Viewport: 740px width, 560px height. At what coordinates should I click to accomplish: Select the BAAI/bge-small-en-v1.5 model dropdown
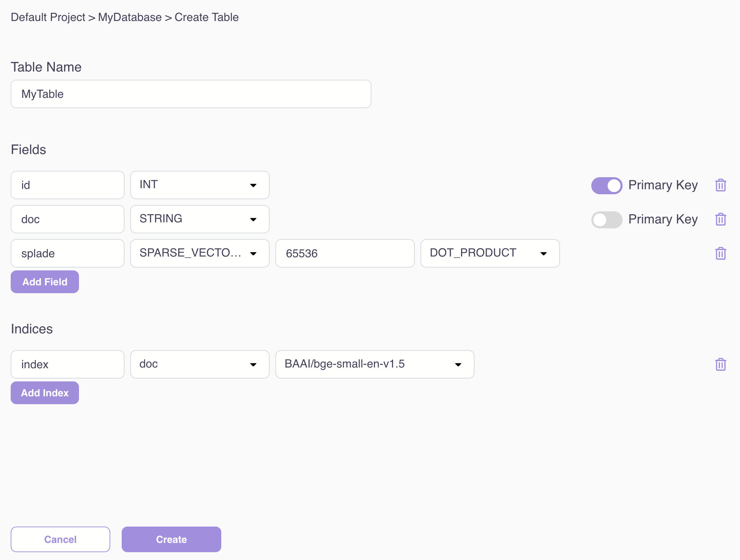click(375, 364)
